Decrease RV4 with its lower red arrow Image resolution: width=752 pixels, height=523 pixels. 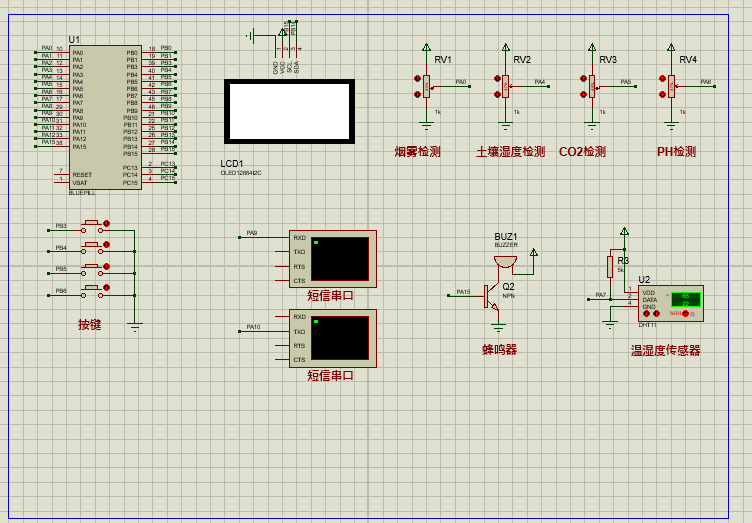(662, 94)
